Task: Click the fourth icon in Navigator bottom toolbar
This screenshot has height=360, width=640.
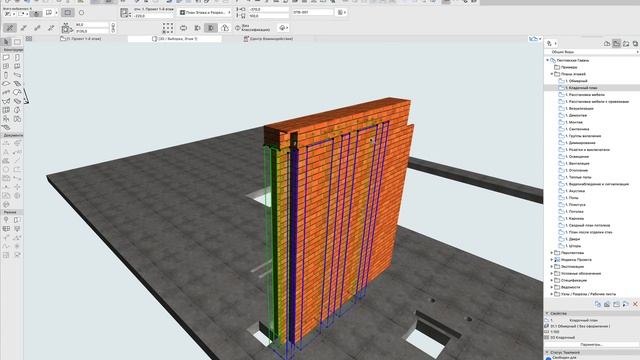Action: click(626, 304)
